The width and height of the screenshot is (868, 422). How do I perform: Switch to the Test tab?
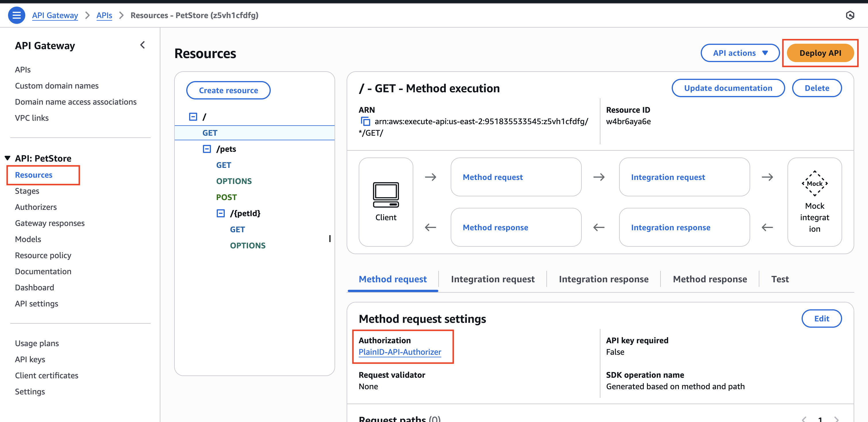[780, 279]
